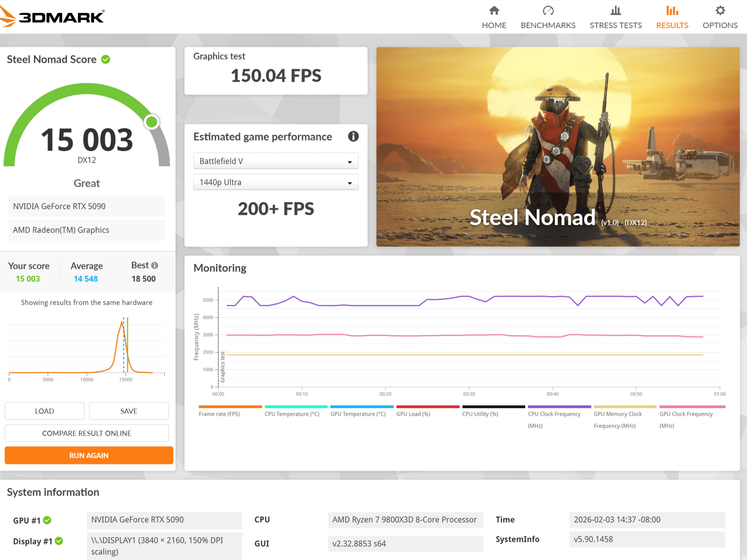The height and width of the screenshot is (560, 747).
Task: Click the average score 14 548
Action: point(86,279)
